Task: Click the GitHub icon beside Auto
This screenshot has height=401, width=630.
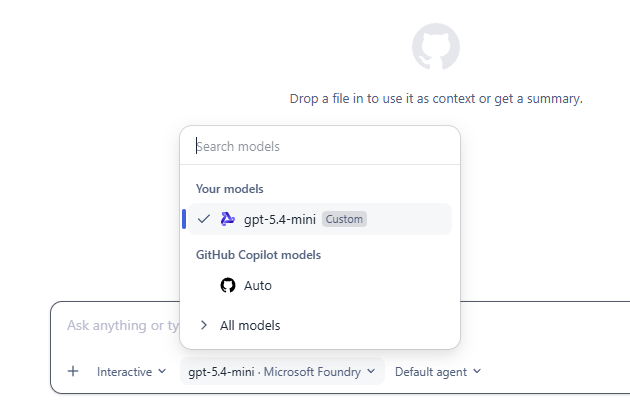Action: click(x=228, y=285)
